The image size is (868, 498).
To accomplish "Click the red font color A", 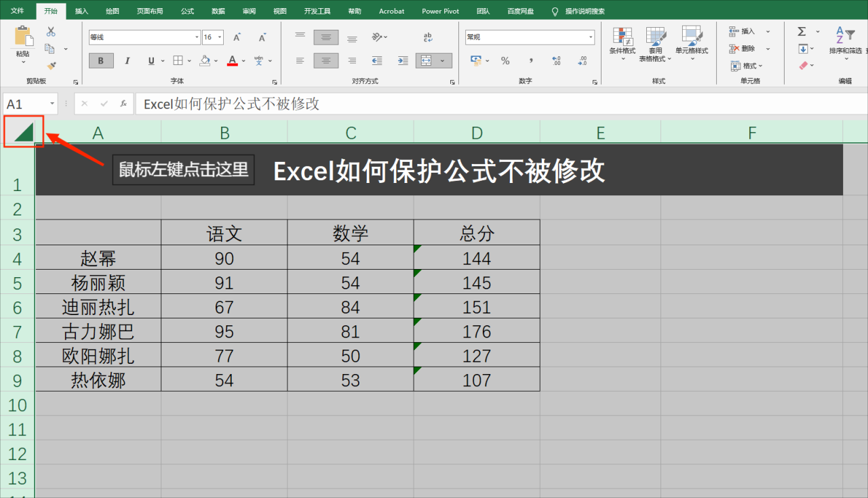I will 233,61.
